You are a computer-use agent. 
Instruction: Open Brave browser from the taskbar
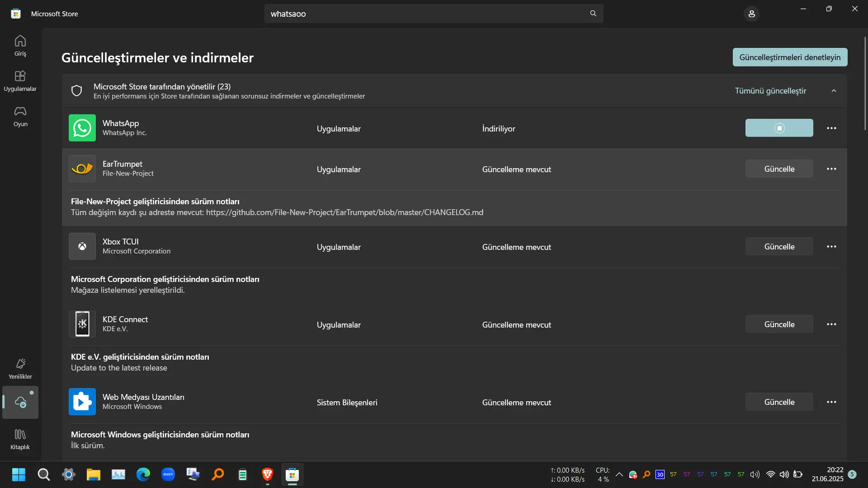click(268, 474)
